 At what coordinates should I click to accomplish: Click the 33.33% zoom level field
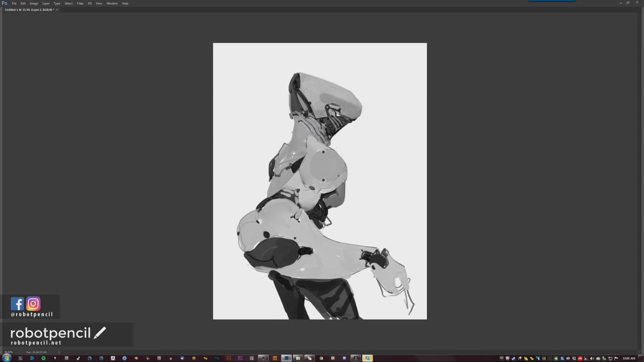(x=8, y=352)
